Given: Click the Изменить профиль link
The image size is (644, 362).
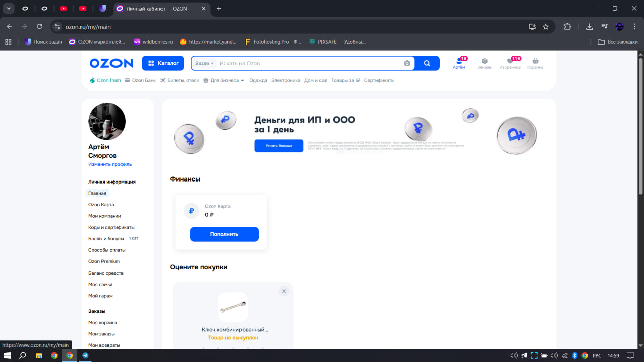Looking at the screenshot, I should (110, 164).
